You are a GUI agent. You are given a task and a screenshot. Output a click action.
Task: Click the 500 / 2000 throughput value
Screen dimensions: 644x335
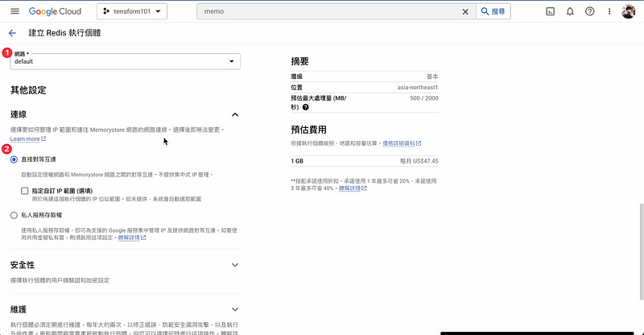[424, 98]
